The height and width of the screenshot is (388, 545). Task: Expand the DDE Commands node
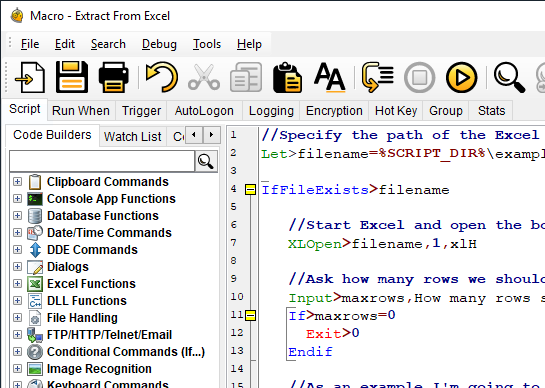17,250
